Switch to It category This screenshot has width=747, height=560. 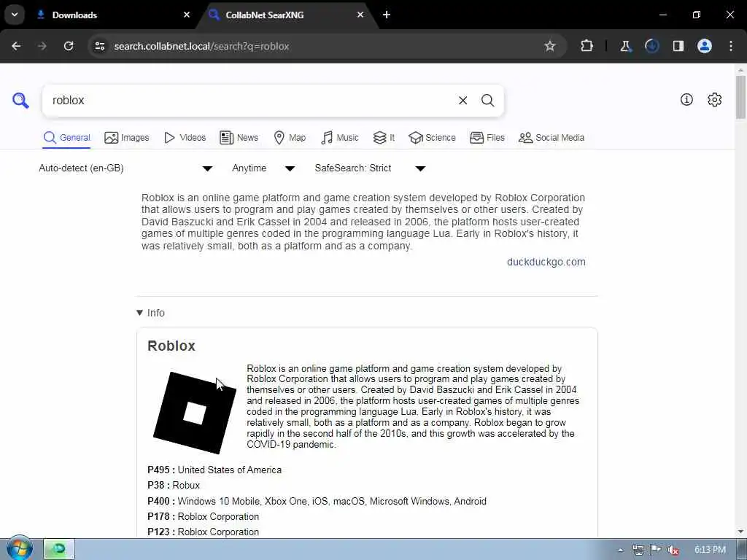coord(384,138)
